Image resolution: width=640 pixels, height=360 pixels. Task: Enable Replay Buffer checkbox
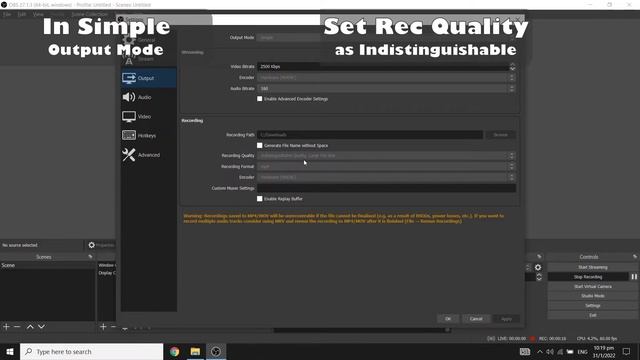click(260, 199)
